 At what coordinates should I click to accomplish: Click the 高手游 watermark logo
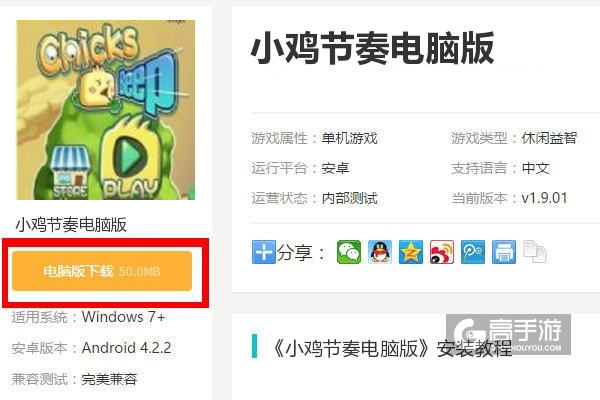pos(508,334)
